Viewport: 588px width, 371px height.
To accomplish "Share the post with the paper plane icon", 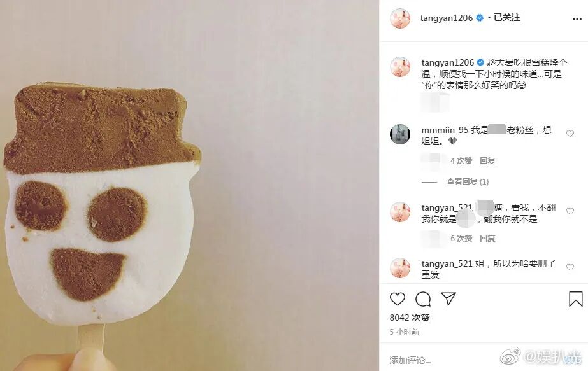I will pyautogui.click(x=448, y=298).
